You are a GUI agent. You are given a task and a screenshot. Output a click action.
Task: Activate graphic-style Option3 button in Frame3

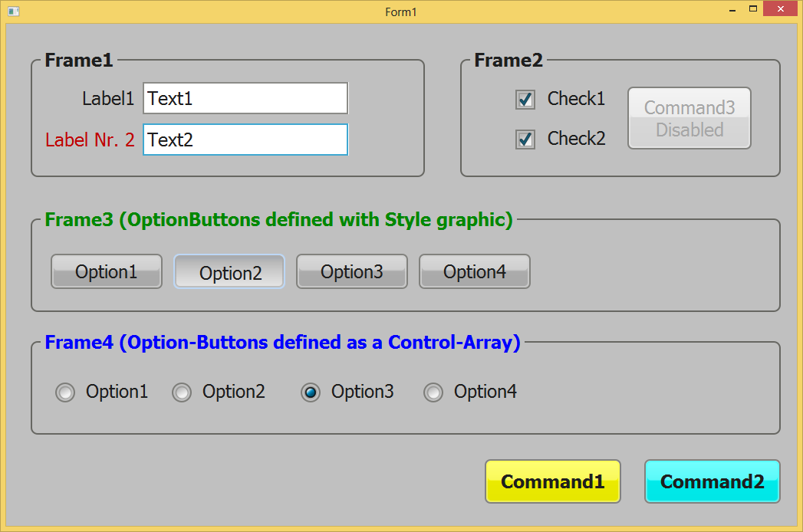coord(351,271)
